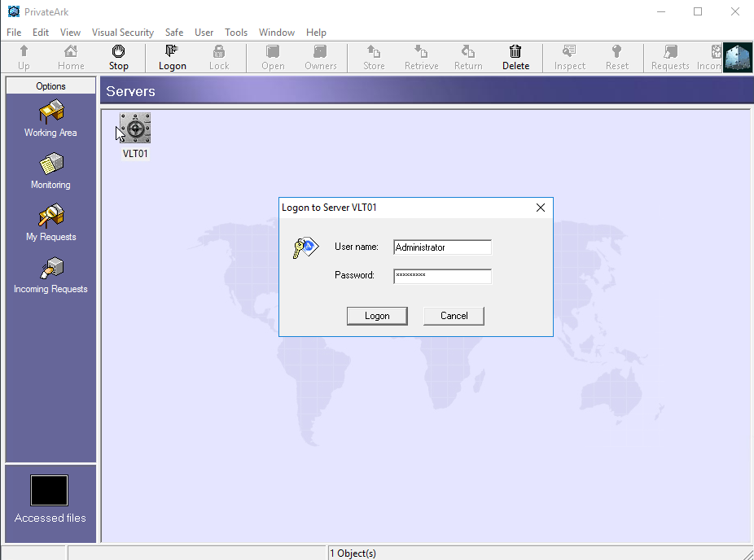Viewport: 754px width, 560px height.
Task: Click the Stop toolbar icon
Action: [118, 57]
